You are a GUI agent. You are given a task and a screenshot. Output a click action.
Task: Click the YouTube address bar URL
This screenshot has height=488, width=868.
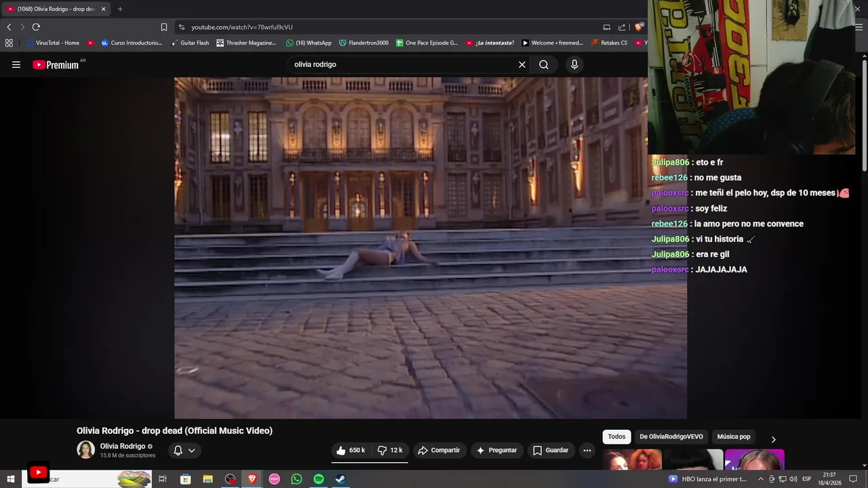(x=242, y=27)
